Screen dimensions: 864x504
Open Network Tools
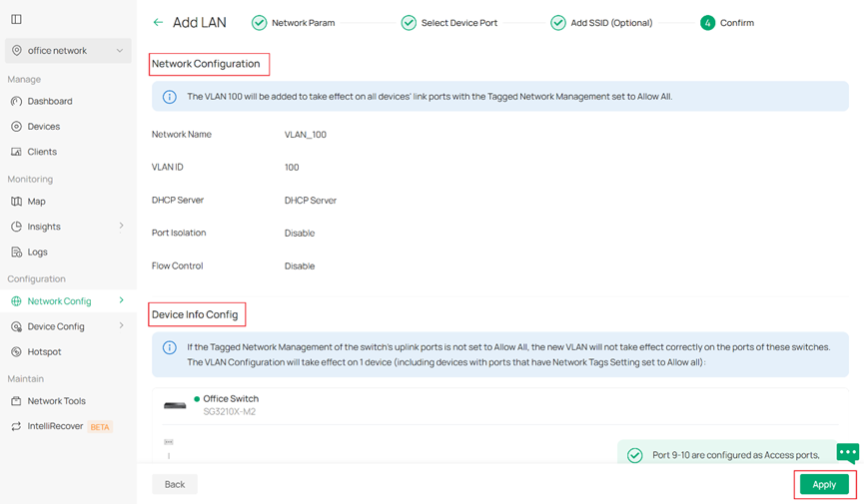click(56, 401)
